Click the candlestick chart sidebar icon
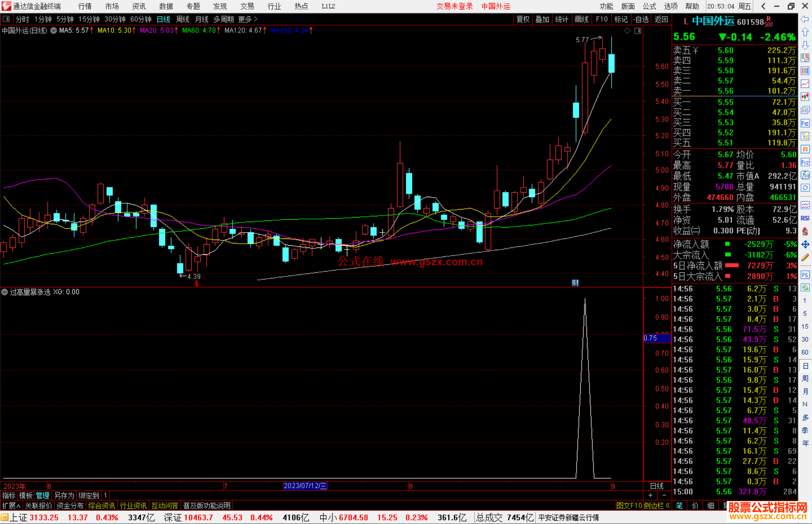 [x=805, y=97]
